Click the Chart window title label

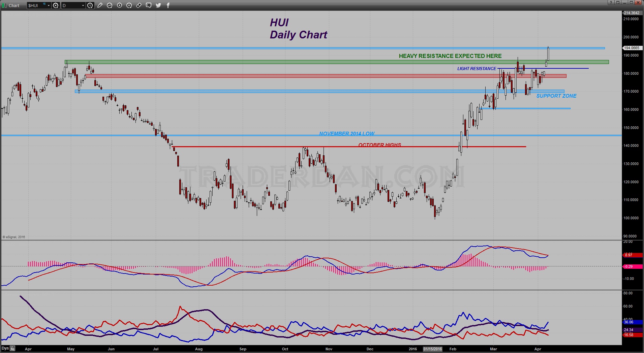coord(14,5)
